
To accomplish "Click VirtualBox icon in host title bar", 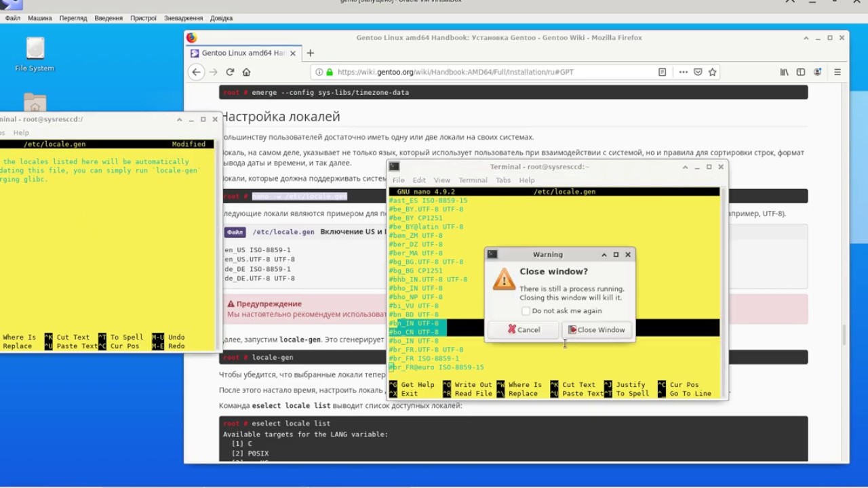I will click(11, 3).
